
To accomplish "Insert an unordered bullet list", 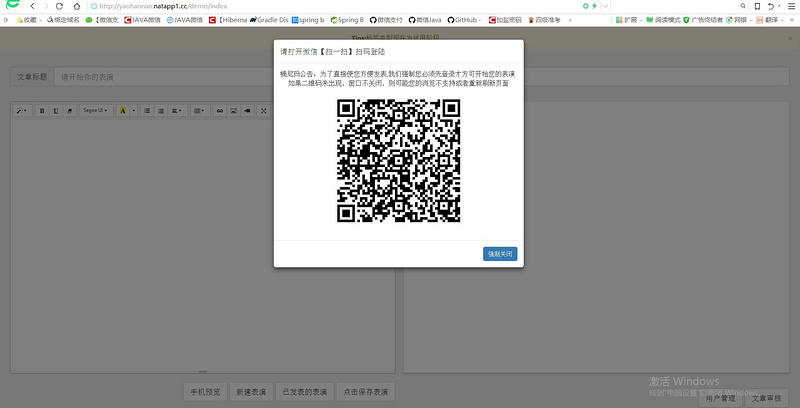I will click(x=147, y=111).
